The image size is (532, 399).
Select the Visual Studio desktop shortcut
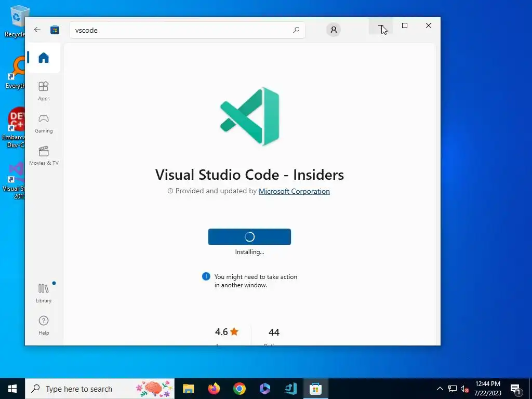pyautogui.click(x=14, y=181)
